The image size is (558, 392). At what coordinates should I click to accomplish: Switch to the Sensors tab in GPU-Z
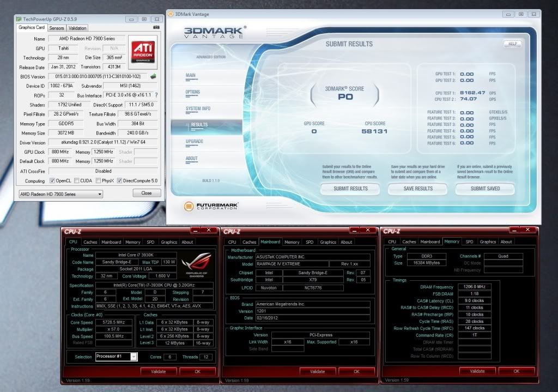point(57,28)
